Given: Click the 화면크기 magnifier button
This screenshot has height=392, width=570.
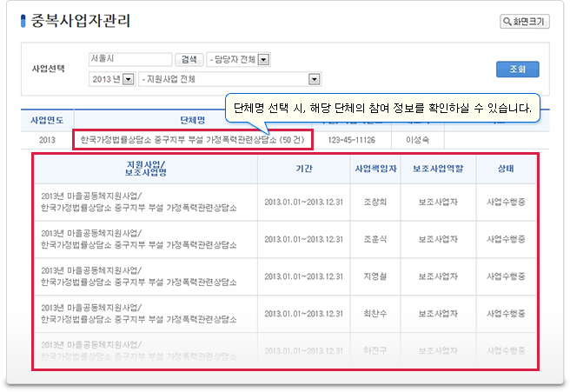Looking at the screenshot, I should (x=524, y=22).
